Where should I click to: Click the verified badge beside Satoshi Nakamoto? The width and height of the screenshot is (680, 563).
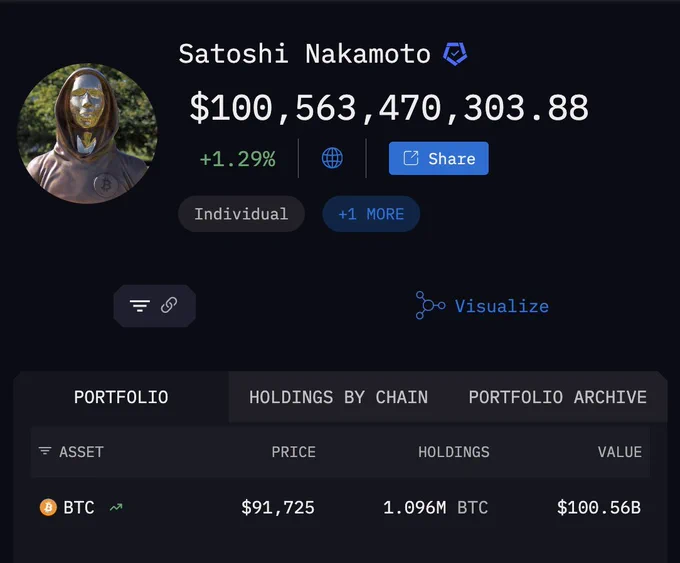coord(455,54)
